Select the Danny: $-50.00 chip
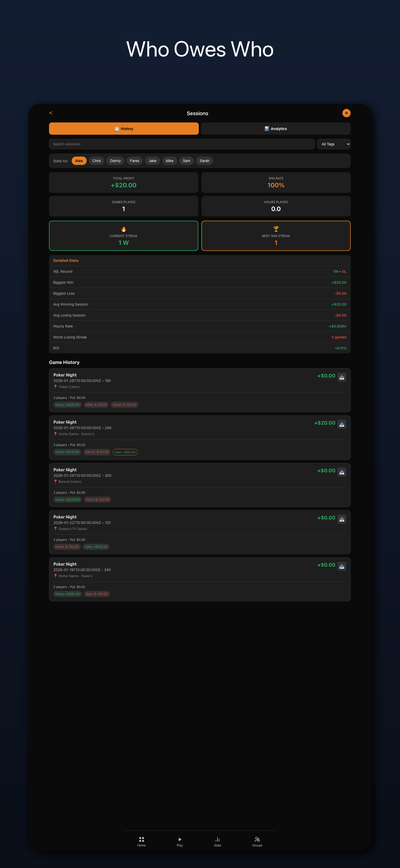The image size is (400, 868). point(97,452)
